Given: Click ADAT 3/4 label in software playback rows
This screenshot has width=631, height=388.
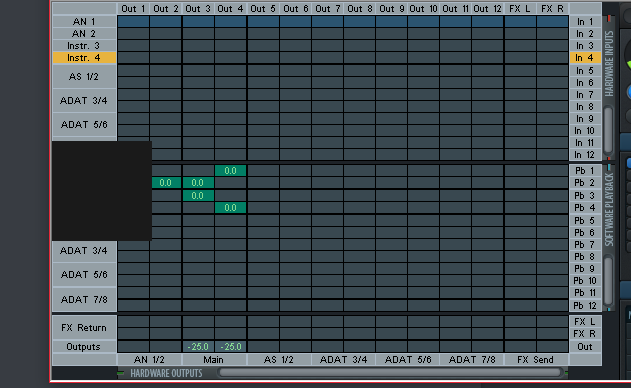Looking at the screenshot, I should pyautogui.click(x=84, y=251).
